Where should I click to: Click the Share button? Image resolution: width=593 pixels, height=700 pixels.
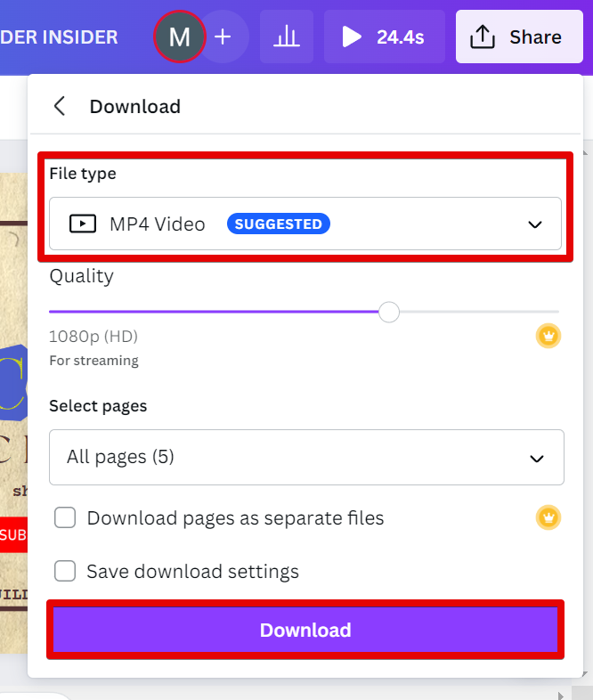519,37
